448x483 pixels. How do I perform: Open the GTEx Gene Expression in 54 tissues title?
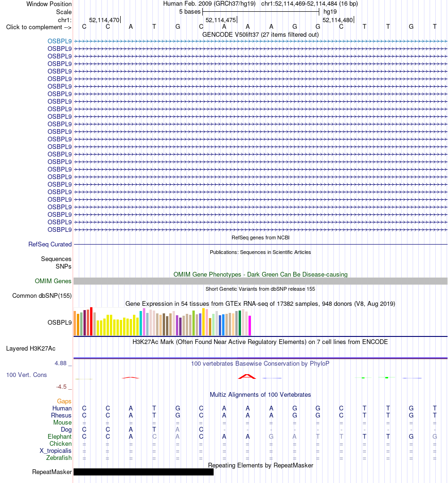coord(260,304)
